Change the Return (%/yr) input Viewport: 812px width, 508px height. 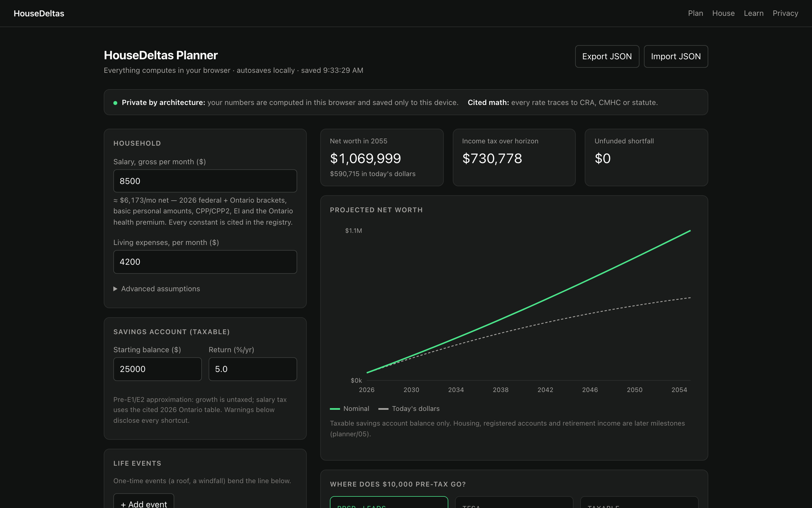coord(253,369)
